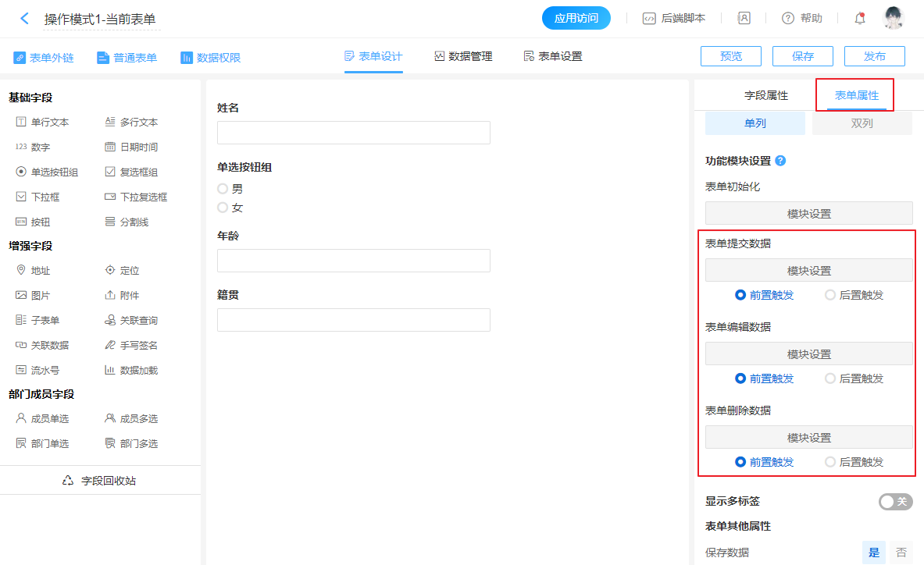
Task: Click the 保存 button
Action: (x=803, y=56)
